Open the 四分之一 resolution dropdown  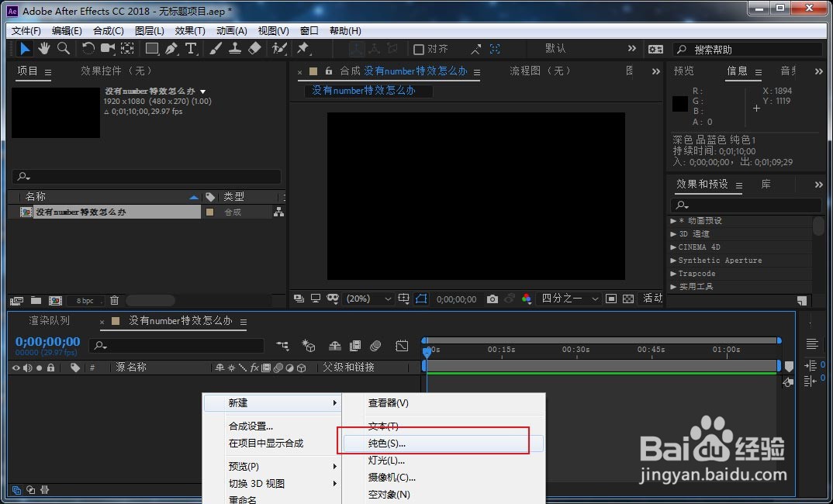click(569, 299)
